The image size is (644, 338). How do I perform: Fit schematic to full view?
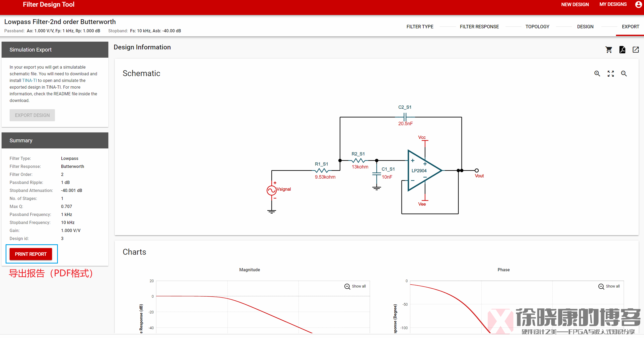611,74
